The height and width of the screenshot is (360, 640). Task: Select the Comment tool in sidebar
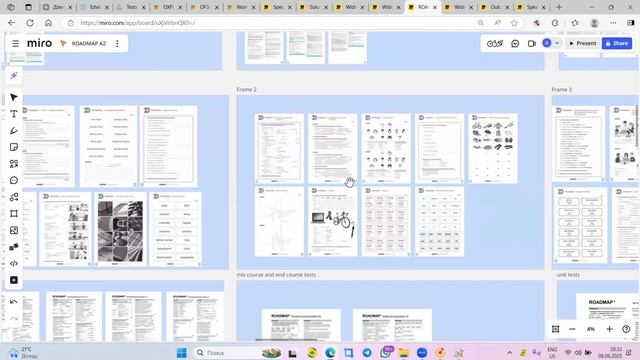[x=13, y=180]
